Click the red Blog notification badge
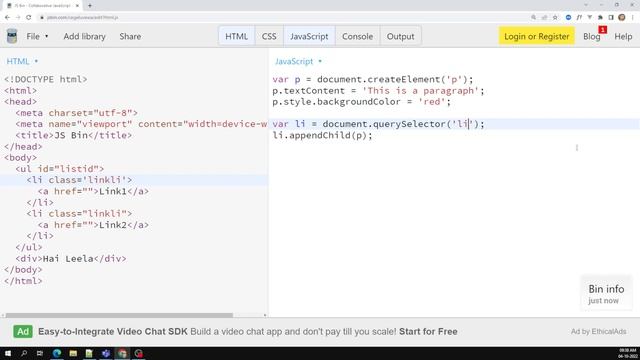Screen dimensions: 640x360 602,30
